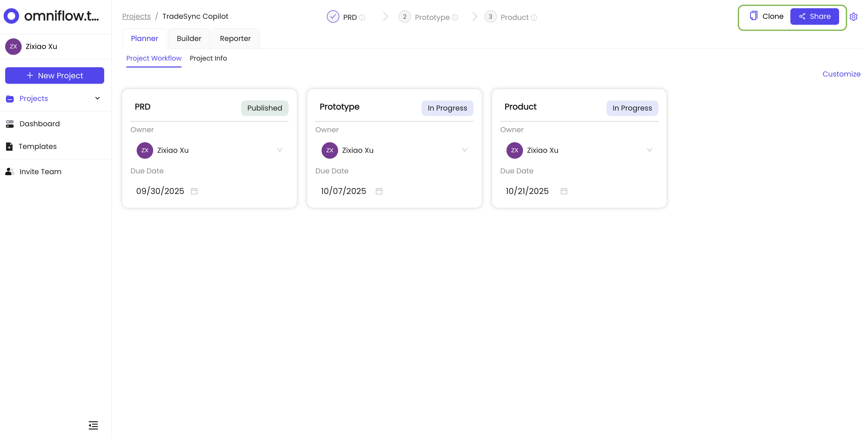
Task: Switch to the Project Info tab
Action: [x=208, y=58]
